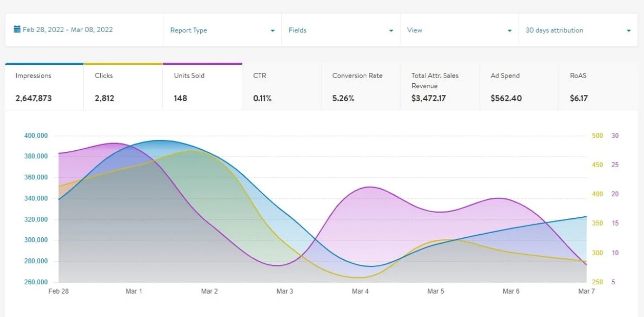Expand the View dropdown menu
The image size is (644, 317).
(458, 31)
